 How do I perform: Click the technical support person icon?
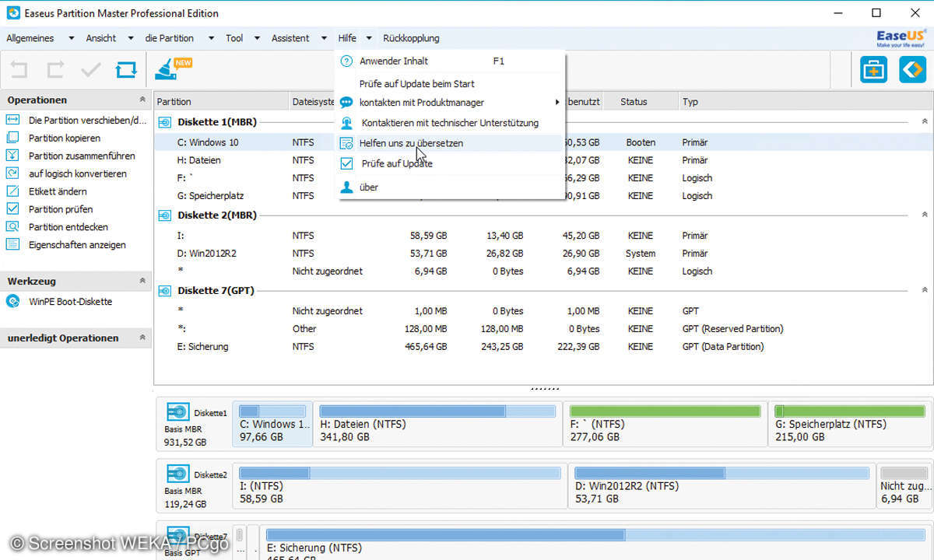pyautogui.click(x=347, y=123)
